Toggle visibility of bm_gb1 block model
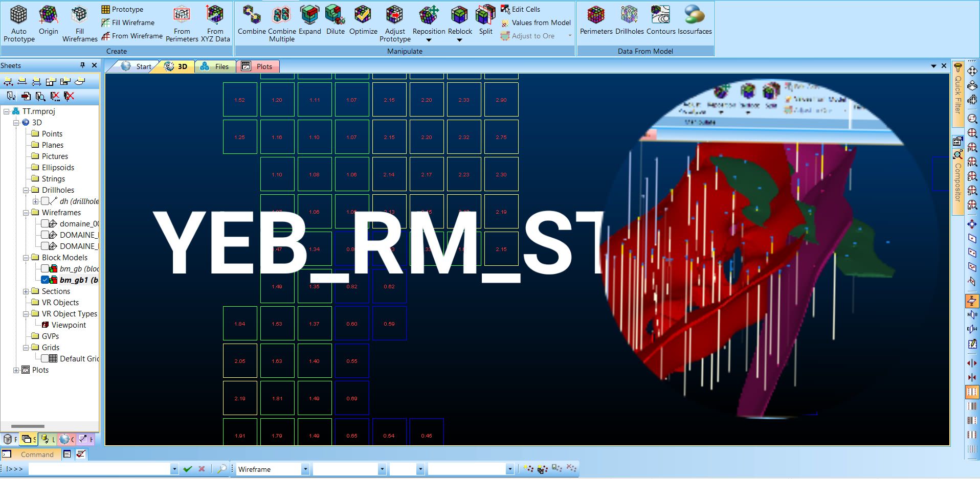The width and height of the screenshot is (980, 479). pyautogui.click(x=45, y=280)
